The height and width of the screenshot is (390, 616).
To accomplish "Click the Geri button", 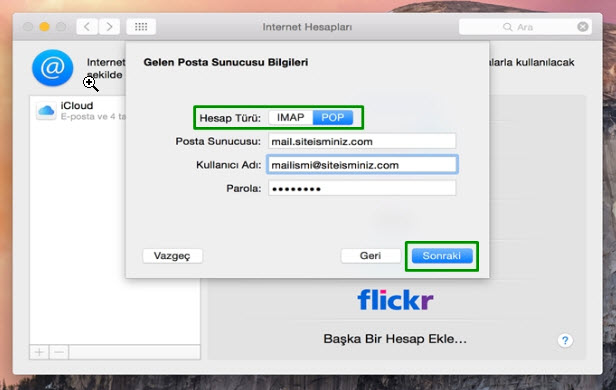I will pyautogui.click(x=370, y=256).
